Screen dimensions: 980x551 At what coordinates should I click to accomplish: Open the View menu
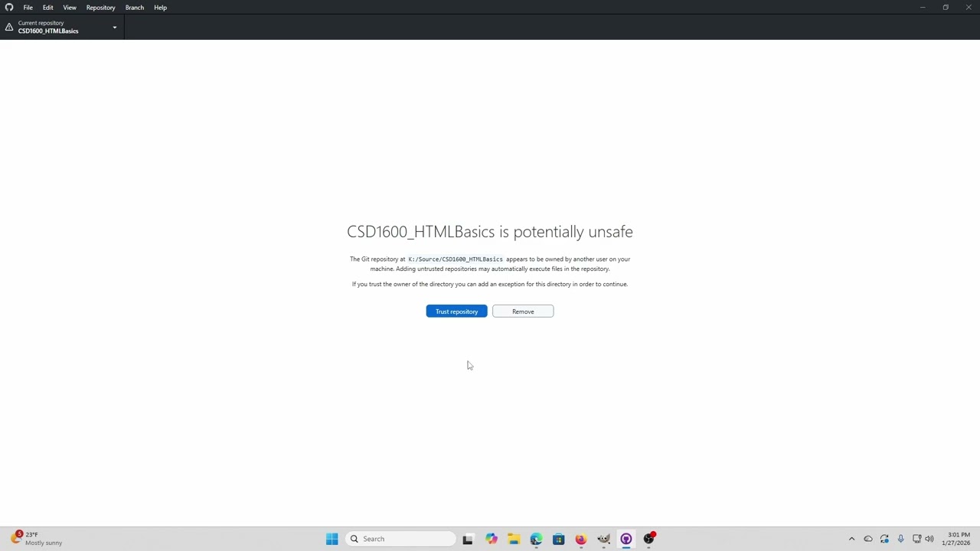(70, 8)
